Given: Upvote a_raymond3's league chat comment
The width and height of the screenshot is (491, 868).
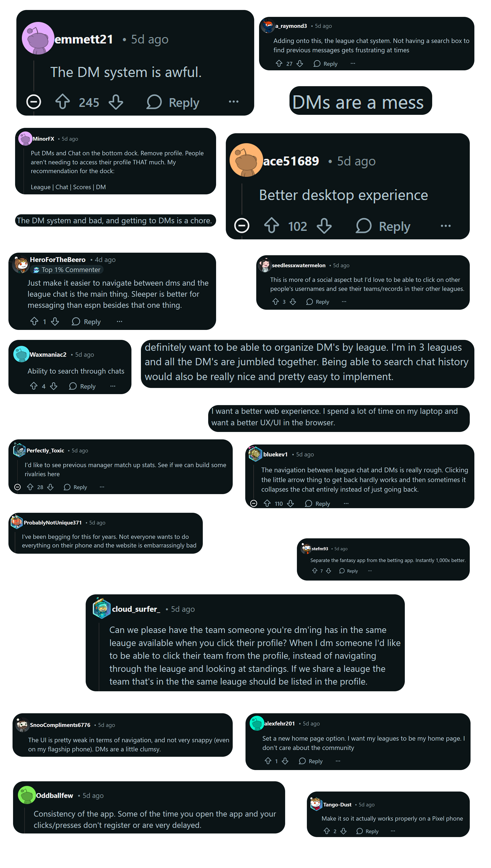Looking at the screenshot, I should pyautogui.click(x=278, y=63).
